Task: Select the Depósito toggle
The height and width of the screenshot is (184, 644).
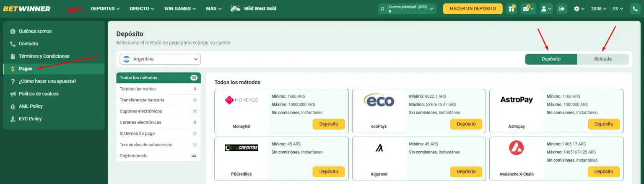Action: [x=551, y=59]
